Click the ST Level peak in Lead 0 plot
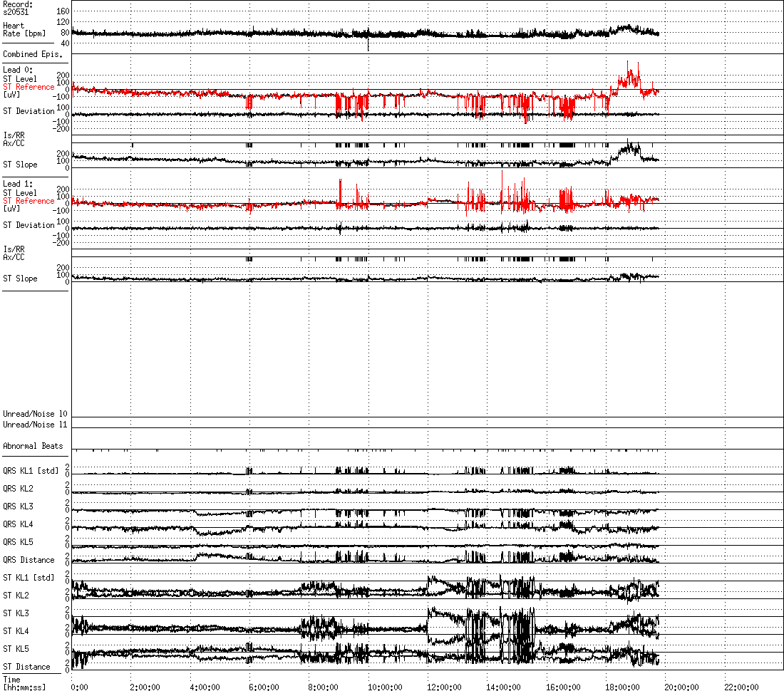This screenshot has width=784, height=691. [628, 63]
